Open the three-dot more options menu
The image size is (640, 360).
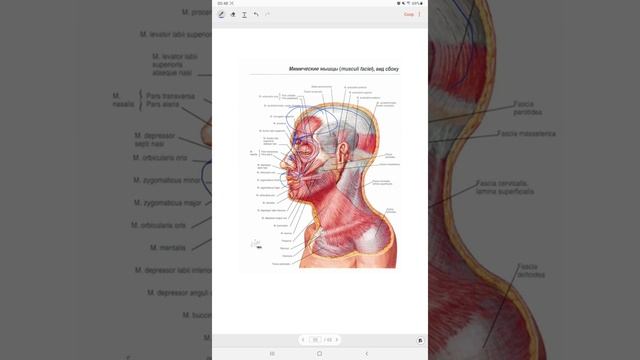point(420,14)
